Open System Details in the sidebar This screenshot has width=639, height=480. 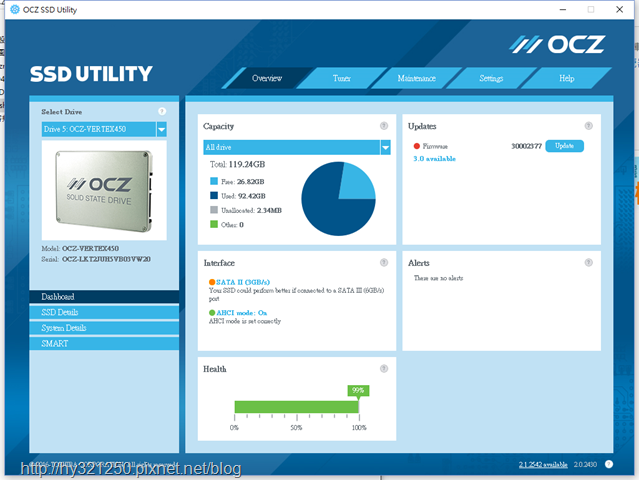coord(104,328)
